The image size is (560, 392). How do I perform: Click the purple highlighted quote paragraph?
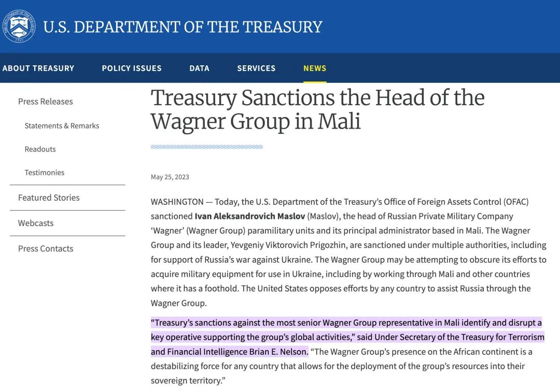(347, 337)
